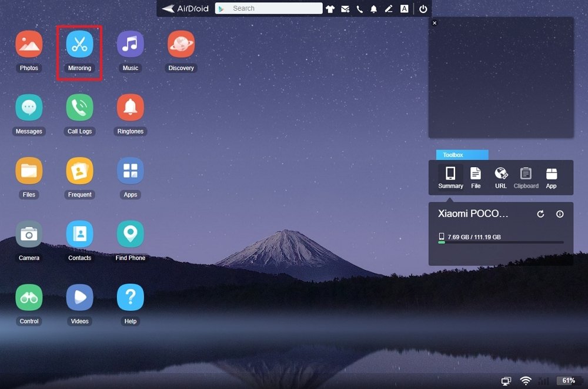
Task: Launch the Mirroring scissors icon
Action: (79, 44)
